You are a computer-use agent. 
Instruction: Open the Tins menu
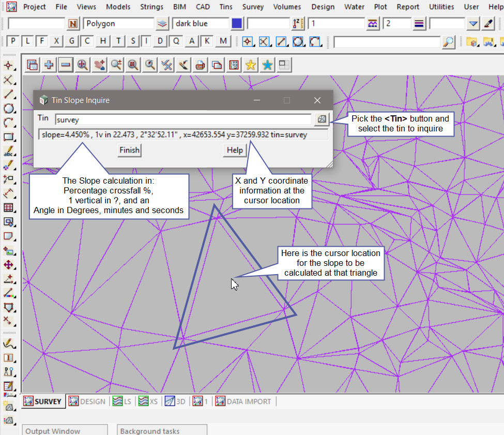(x=225, y=7)
